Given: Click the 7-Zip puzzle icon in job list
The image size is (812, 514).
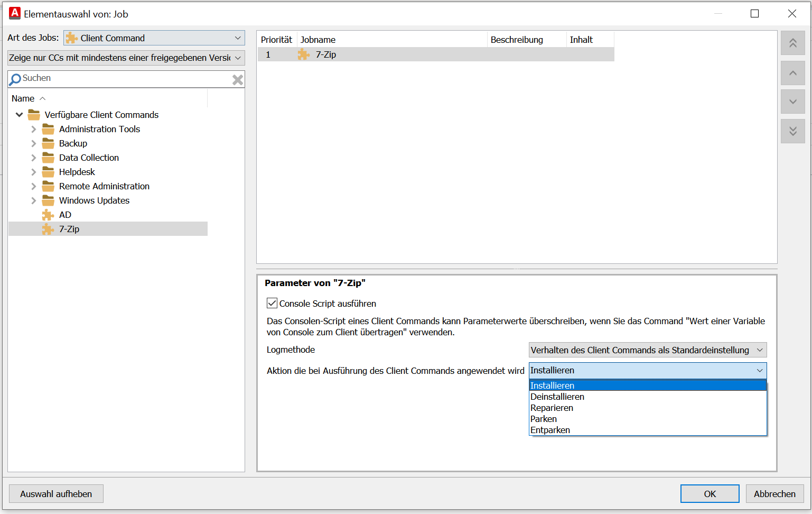Looking at the screenshot, I should point(303,54).
